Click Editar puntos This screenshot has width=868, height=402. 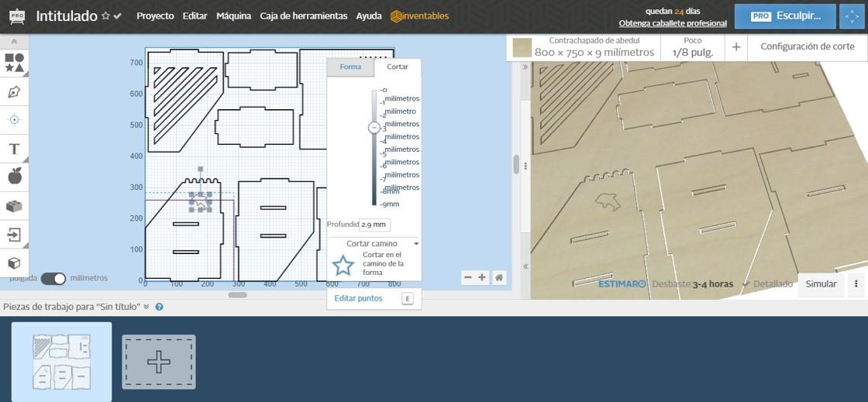(x=358, y=298)
